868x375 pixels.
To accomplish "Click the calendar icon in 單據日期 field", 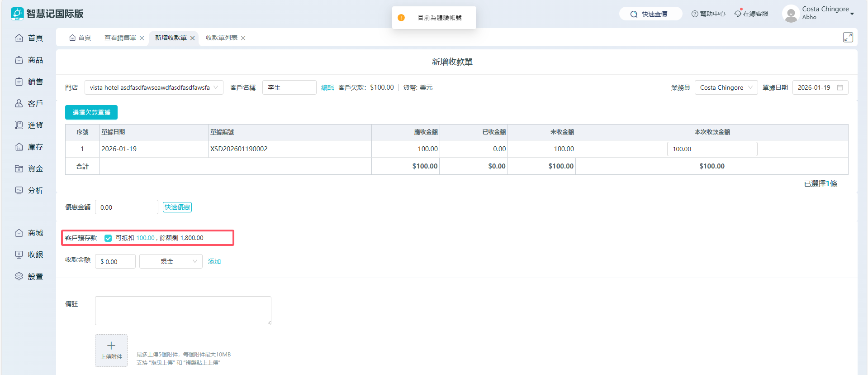I will point(840,88).
